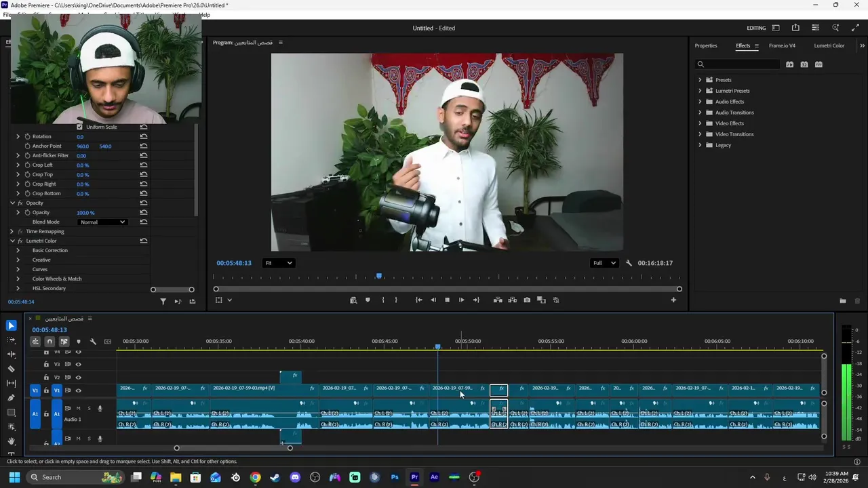The height and width of the screenshot is (488, 868).
Task: Select the Track Select Forward tool
Action: 11,340
